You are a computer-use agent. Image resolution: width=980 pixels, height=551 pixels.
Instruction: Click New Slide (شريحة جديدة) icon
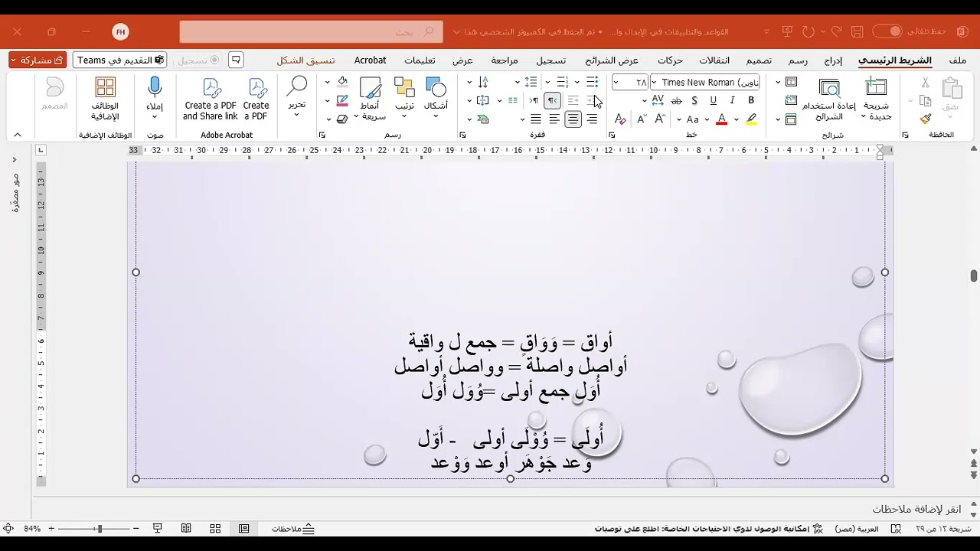pos(876,99)
